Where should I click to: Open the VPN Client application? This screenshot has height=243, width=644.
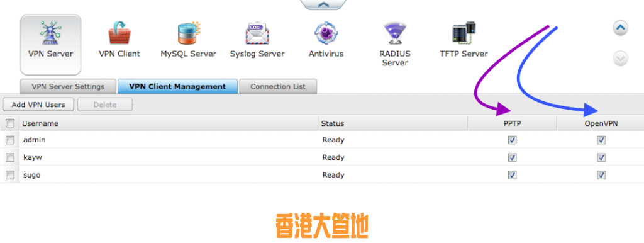(119, 40)
